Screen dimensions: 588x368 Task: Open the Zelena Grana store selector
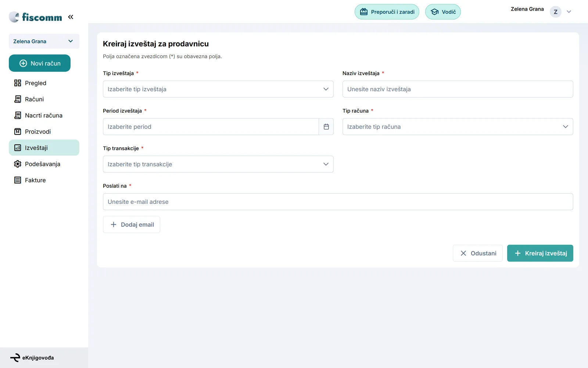tap(44, 41)
